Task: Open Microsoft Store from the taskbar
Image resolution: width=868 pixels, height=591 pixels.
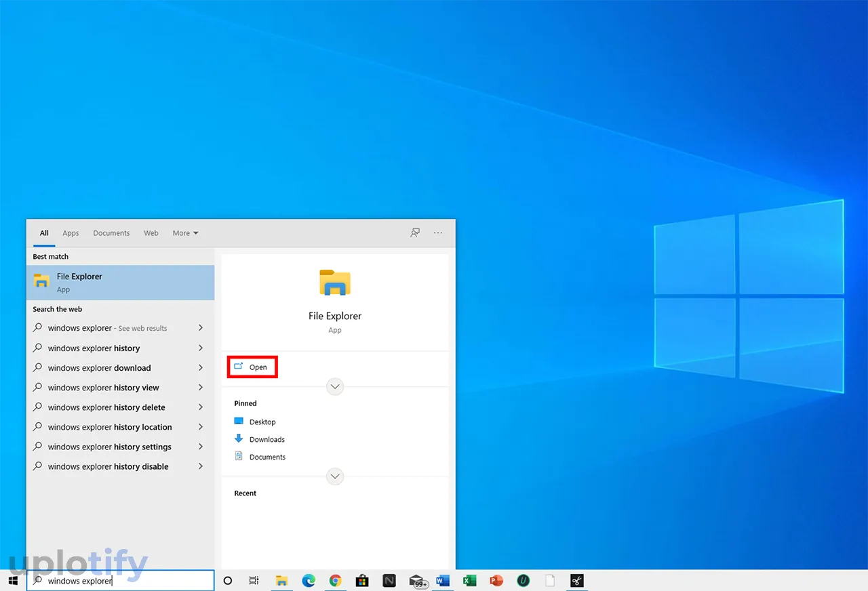Action: point(362,581)
